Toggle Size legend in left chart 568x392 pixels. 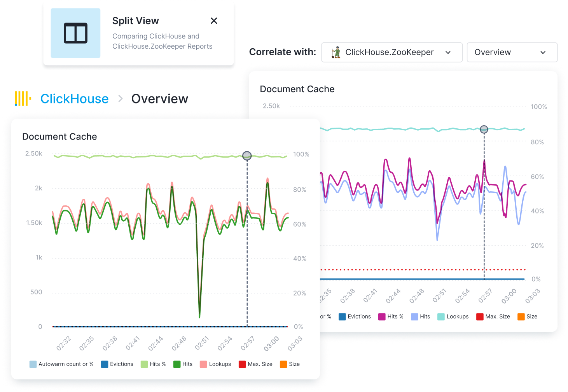coord(290,364)
